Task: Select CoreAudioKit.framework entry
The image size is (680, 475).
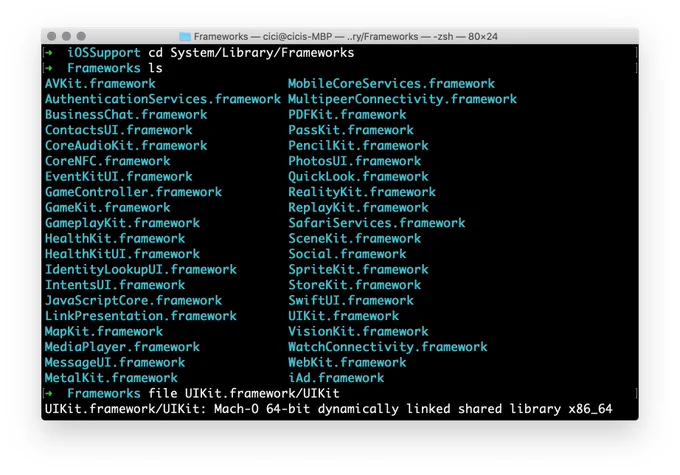Action: 126,146
